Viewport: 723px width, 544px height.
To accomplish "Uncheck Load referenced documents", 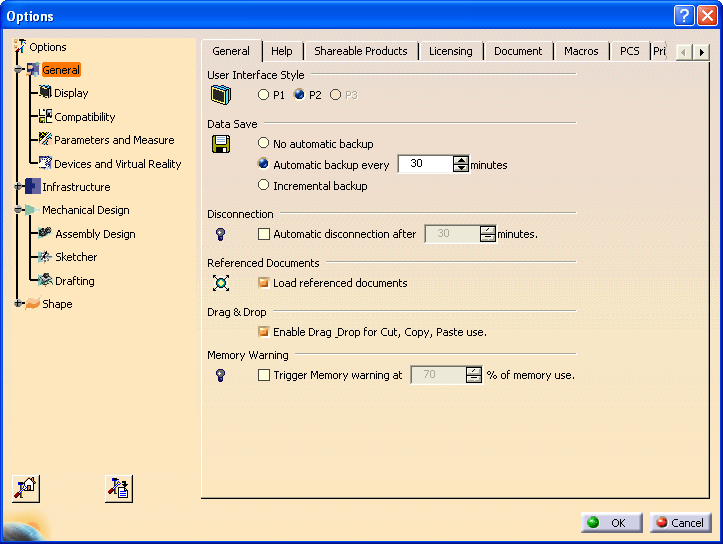I will pyautogui.click(x=264, y=283).
